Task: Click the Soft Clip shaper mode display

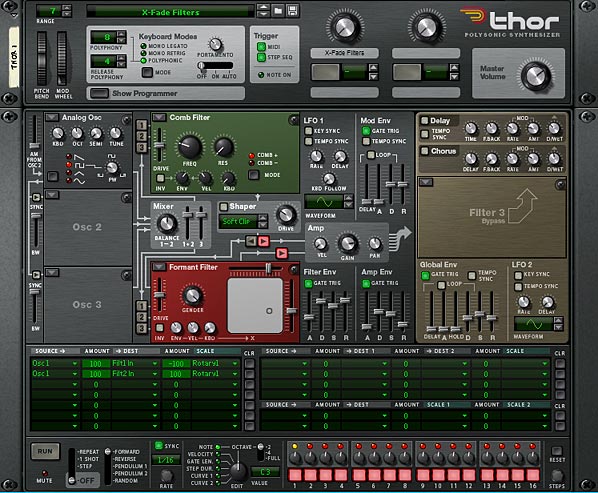Action: pyautogui.click(x=239, y=222)
